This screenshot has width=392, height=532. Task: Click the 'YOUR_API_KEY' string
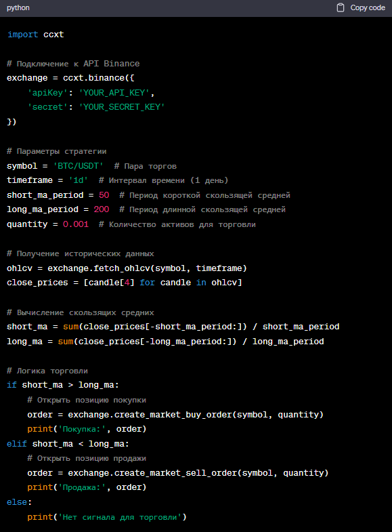coord(114,93)
